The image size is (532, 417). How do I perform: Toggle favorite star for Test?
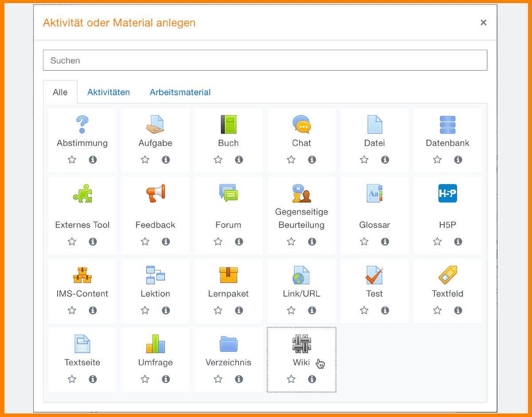(x=364, y=311)
